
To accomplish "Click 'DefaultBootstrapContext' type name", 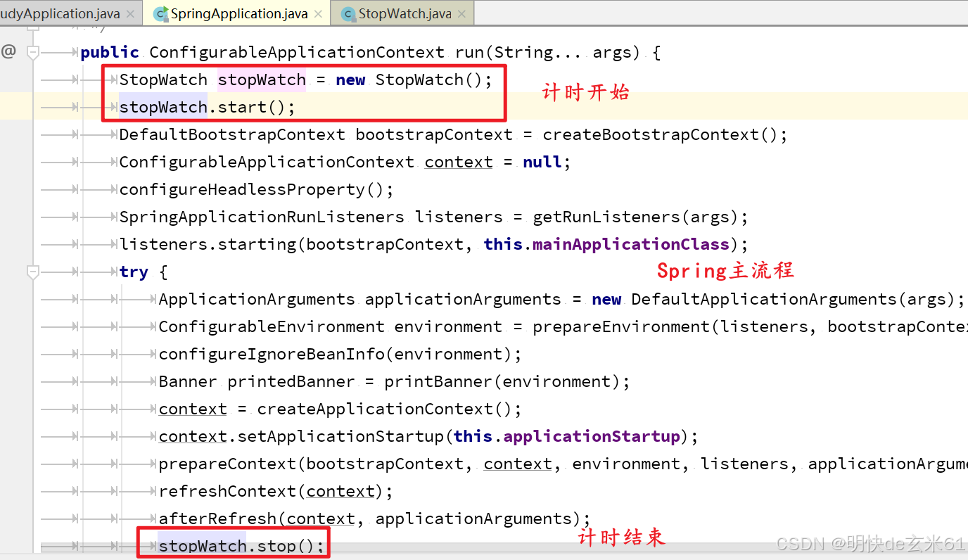I will click(x=232, y=135).
